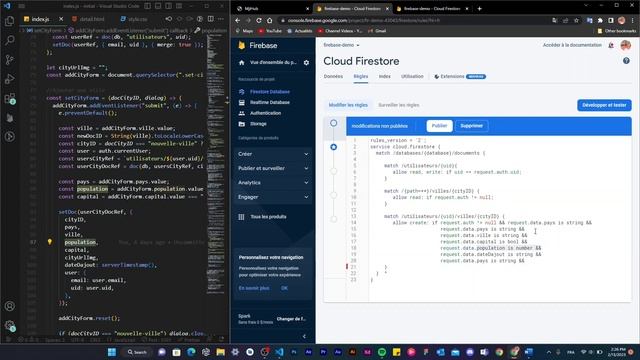The width and height of the screenshot is (640, 360).
Task: Open Run and Debug view in VS Code
Action: pyautogui.click(x=9, y=79)
